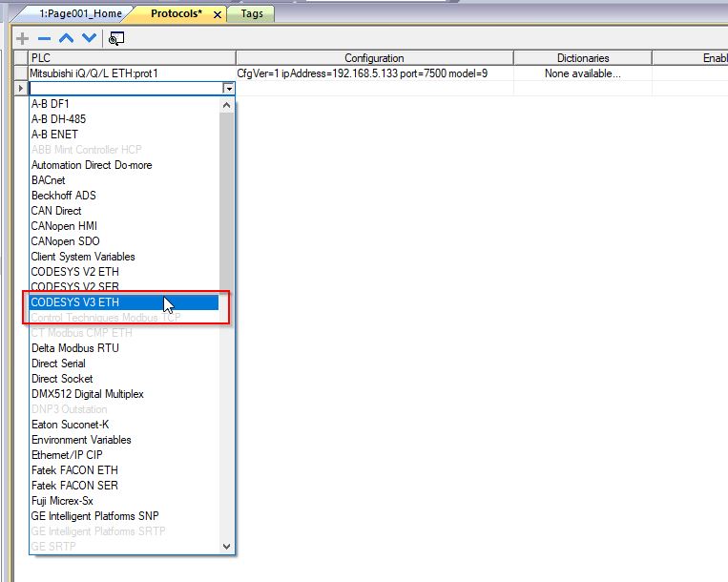Switch to the Tags tab
The width and height of the screenshot is (728, 582).
[x=252, y=14]
